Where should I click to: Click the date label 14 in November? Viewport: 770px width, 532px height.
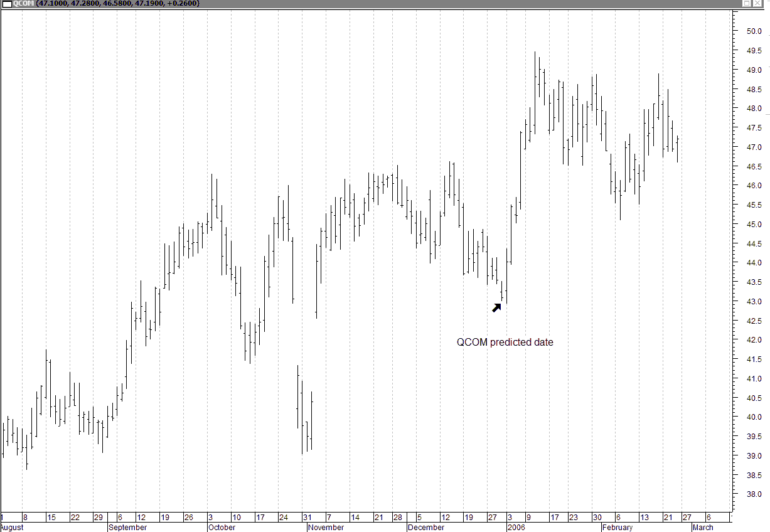pyautogui.click(x=355, y=518)
